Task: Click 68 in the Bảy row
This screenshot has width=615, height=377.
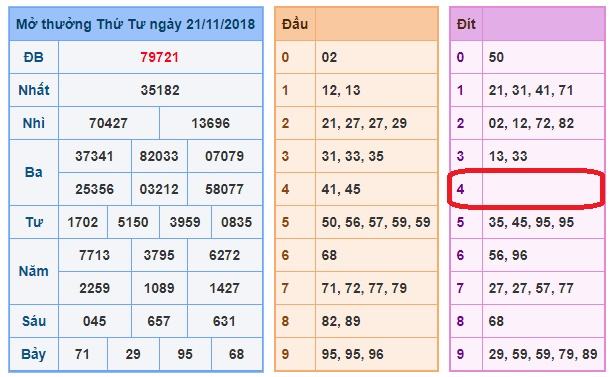Action: coord(237,354)
